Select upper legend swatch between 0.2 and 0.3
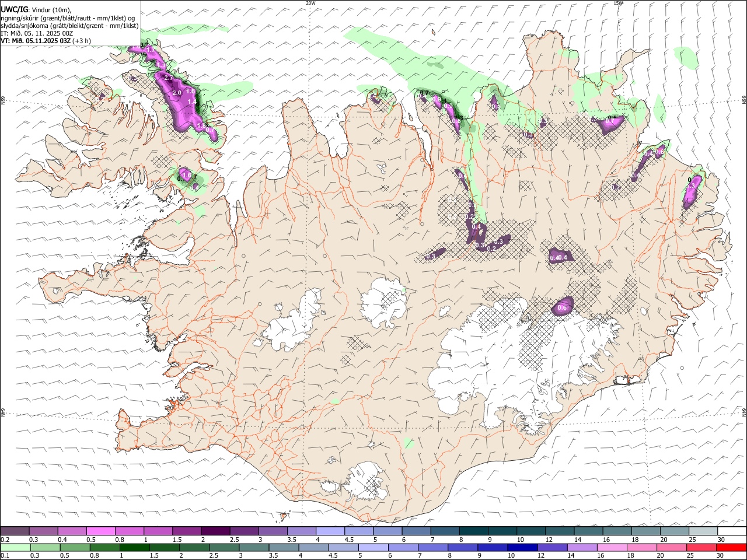Viewport: 747px width, 560px height. [15, 531]
